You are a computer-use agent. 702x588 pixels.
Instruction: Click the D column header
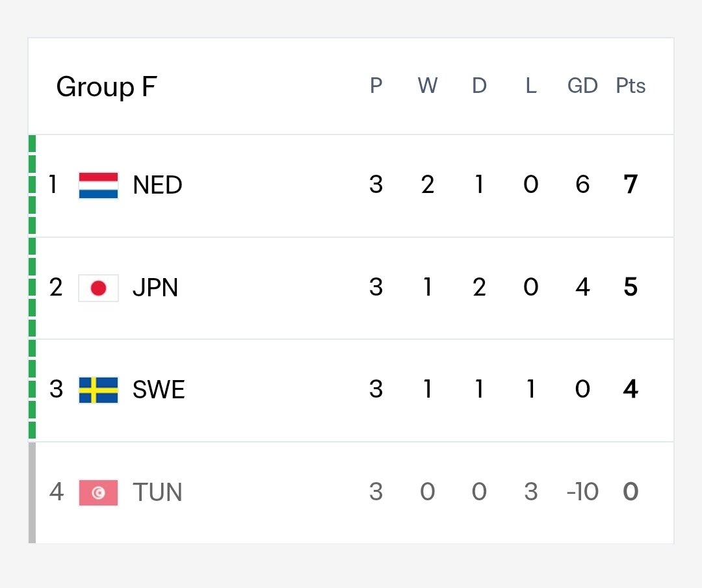click(479, 86)
